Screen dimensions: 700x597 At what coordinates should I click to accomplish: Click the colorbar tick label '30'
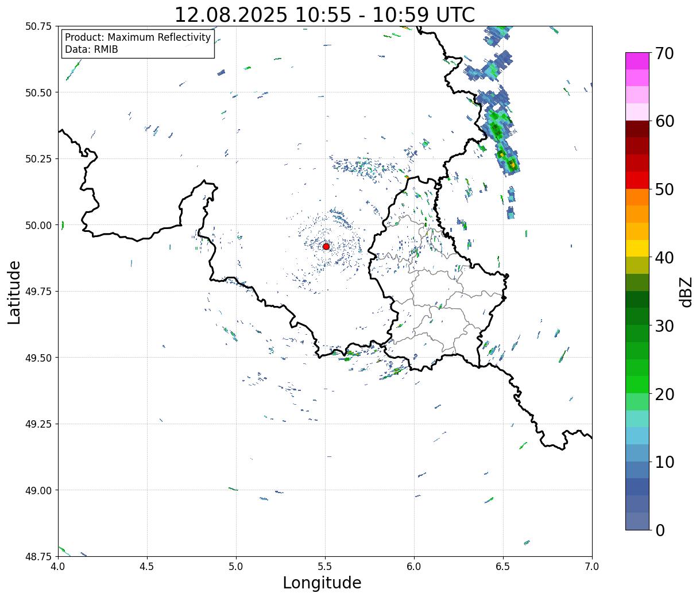(x=664, y=325)
